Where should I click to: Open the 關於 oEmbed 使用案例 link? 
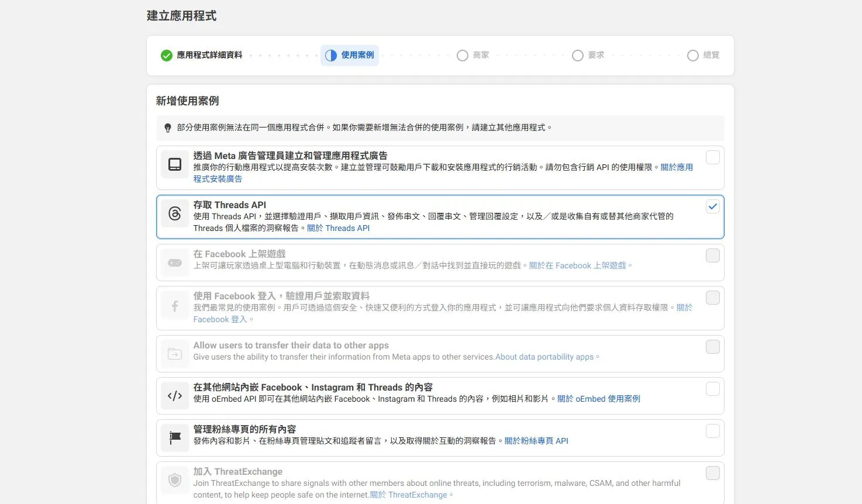click(x=598, y=399)
